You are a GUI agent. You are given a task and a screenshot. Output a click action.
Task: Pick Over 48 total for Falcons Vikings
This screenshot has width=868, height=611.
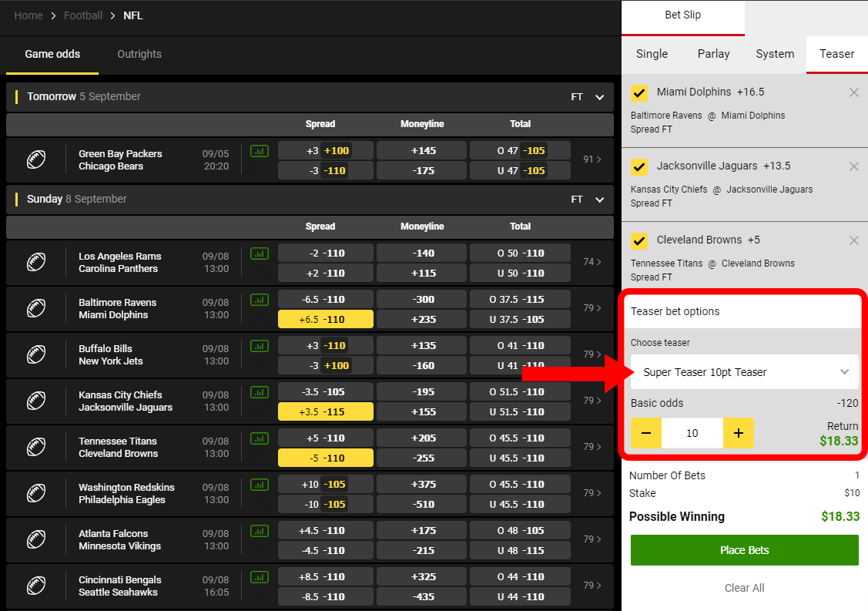521,530
